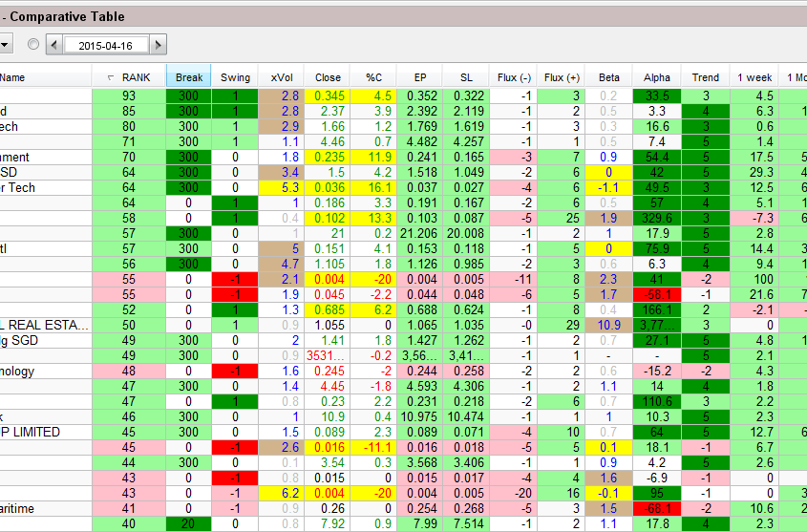The width and height of the screenshot is (807, 532).
Task: Click the previous date arrow button
Action: point(54,45)
